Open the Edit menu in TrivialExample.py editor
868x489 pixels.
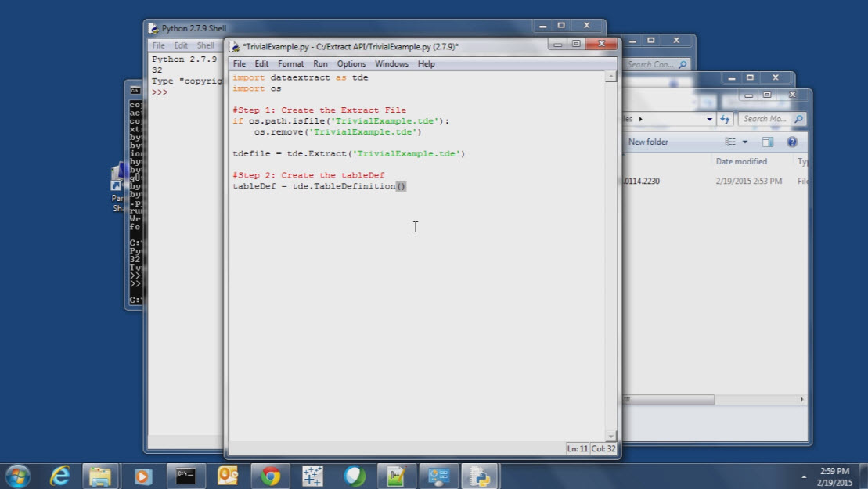pyautogui.click(x=261, y=63)
